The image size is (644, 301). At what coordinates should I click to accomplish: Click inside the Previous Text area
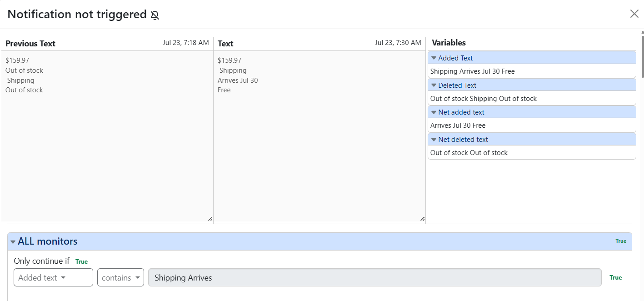(107, 136)
